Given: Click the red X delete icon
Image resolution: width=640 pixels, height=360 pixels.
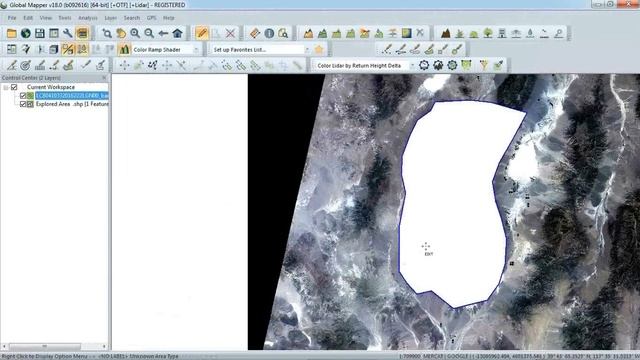Looking at the screenshot, I should [x=230, y=33].
